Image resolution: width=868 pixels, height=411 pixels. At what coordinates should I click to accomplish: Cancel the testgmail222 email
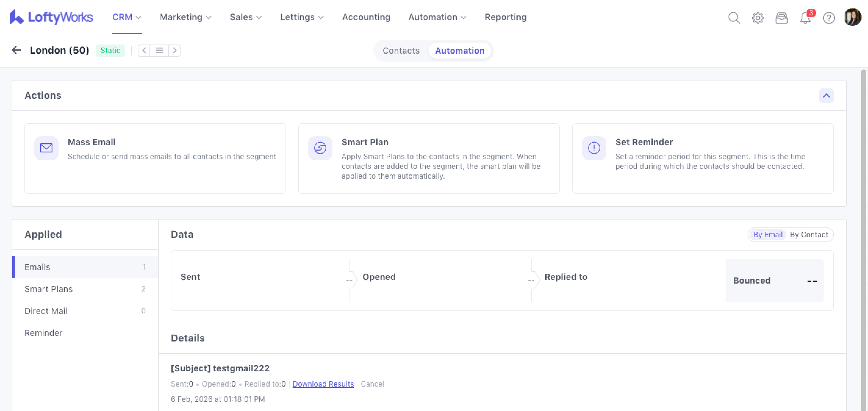[x=372, y=384]
